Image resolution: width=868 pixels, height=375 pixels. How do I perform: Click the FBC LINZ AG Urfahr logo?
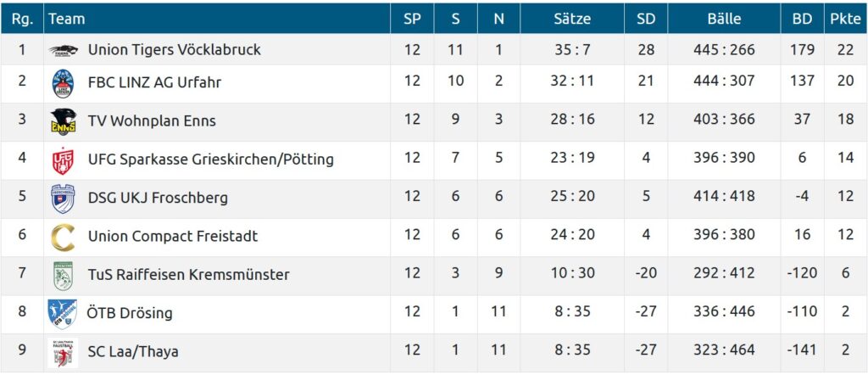(x=64, y=82)
